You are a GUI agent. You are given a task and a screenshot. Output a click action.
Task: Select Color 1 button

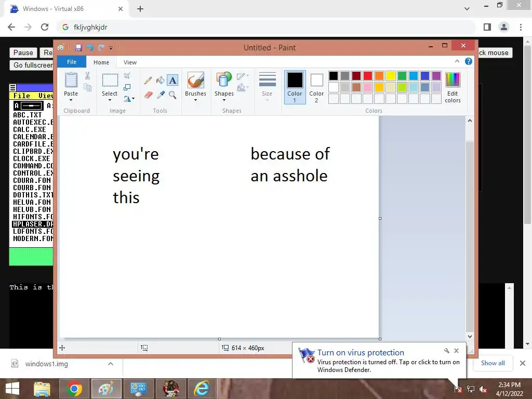tap(295, 87)
